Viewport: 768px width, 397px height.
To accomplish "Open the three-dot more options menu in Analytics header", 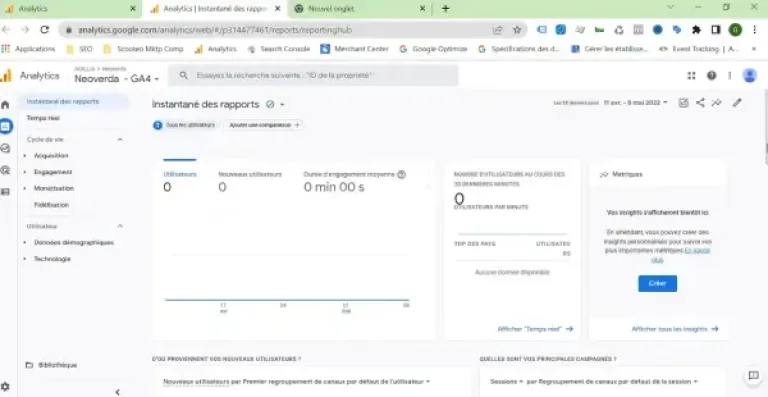I will pos(730,75).
